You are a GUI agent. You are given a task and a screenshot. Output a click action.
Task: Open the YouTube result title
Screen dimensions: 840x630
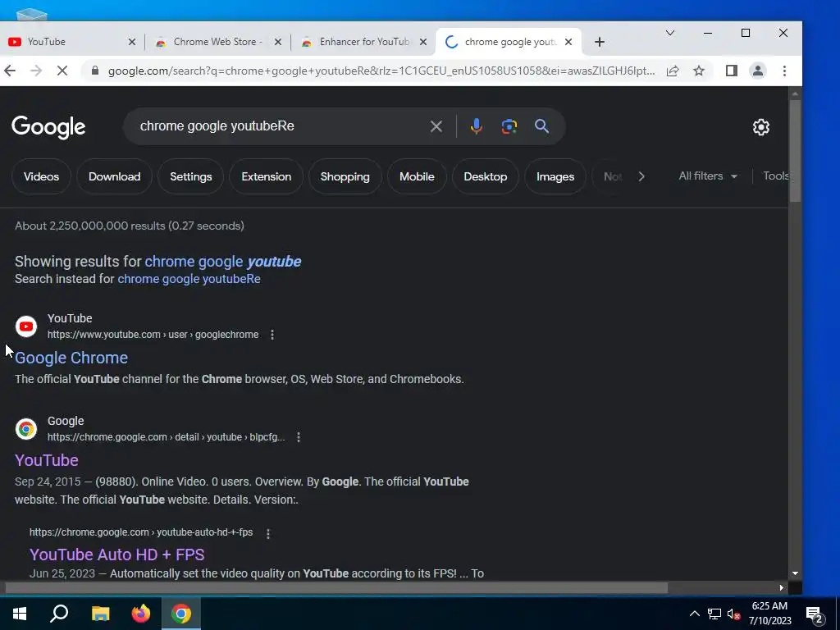(47, 460)
